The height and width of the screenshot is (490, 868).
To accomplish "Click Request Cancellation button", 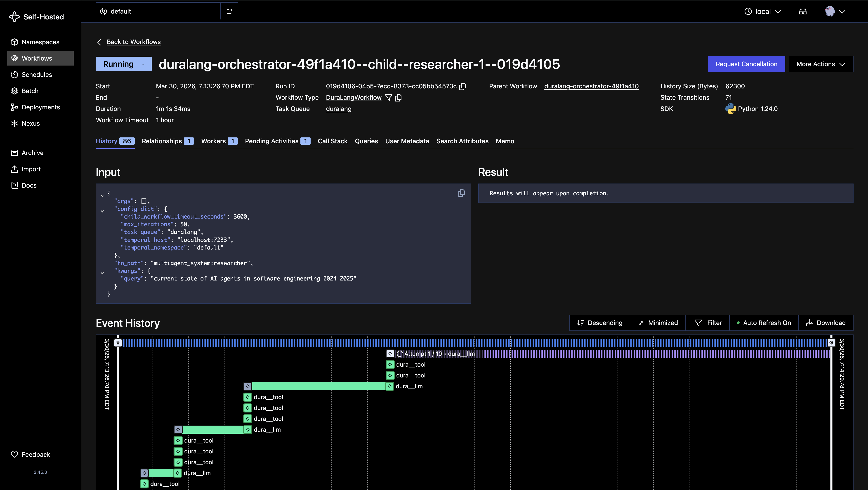I will (746, 64).
